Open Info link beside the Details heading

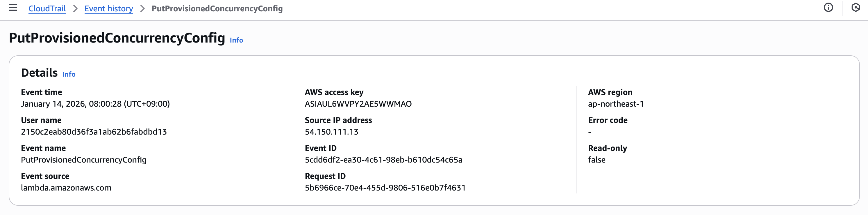[x=69, y=74]
